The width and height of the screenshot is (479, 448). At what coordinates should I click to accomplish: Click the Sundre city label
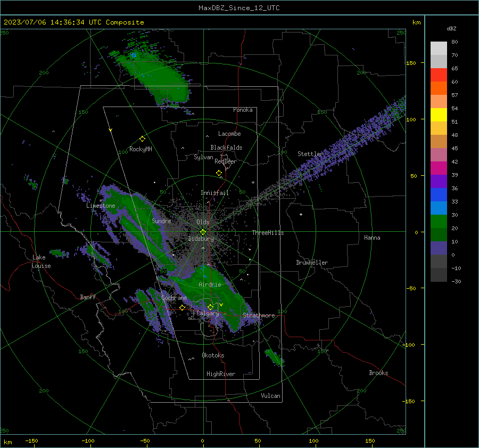[x=161, y=221]
